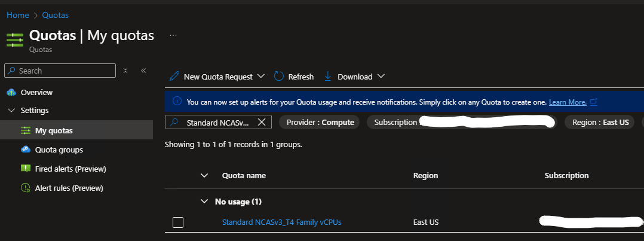Open the Region : East US filter
644x241 pixels.
tap(599, 122)
